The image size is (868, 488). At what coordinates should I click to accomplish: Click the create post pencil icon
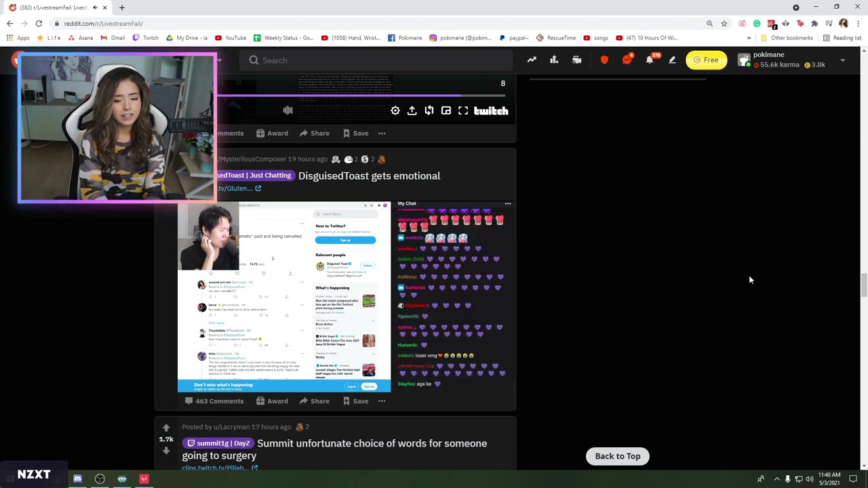[672, 60]
